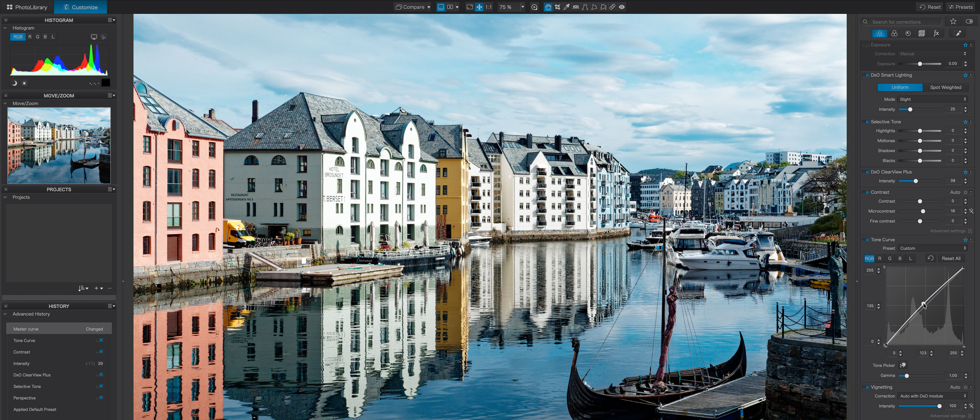Viewport: 980px width, 420px height.
Task: Toggle Selective Tone correction off
Action: coord(866,122)
